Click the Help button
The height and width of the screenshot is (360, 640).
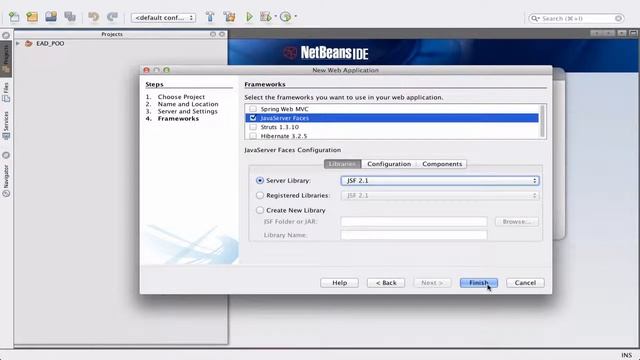coord(340,283)
